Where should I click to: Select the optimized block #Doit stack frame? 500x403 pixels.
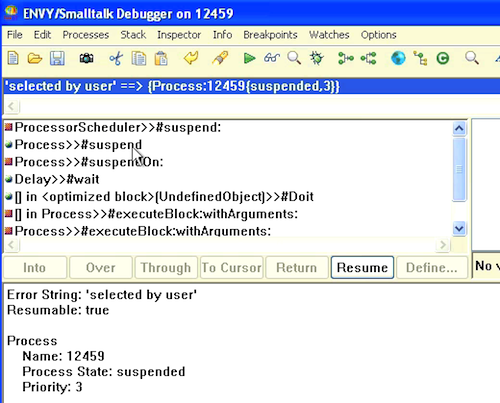(x=228, y=197)
